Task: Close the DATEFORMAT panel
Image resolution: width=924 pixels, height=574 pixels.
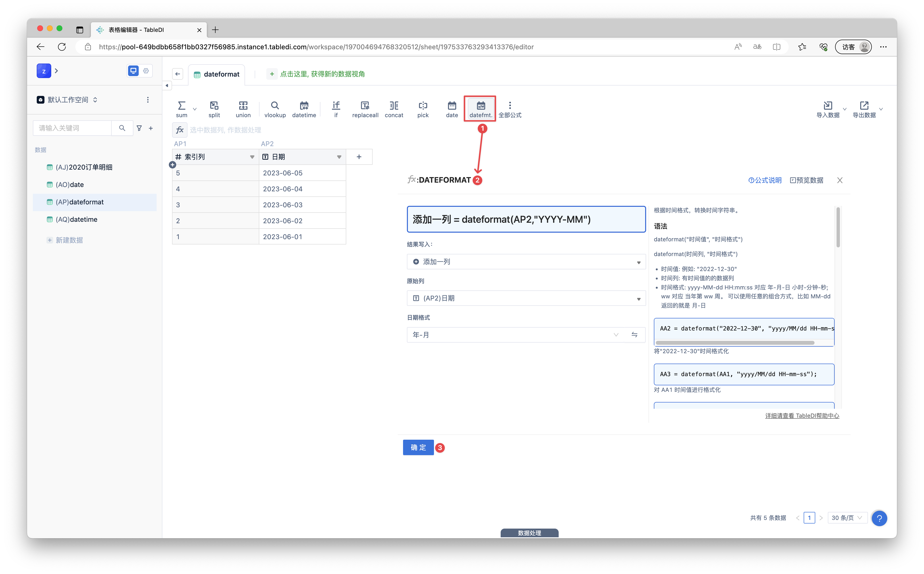Action: (840, 180)
